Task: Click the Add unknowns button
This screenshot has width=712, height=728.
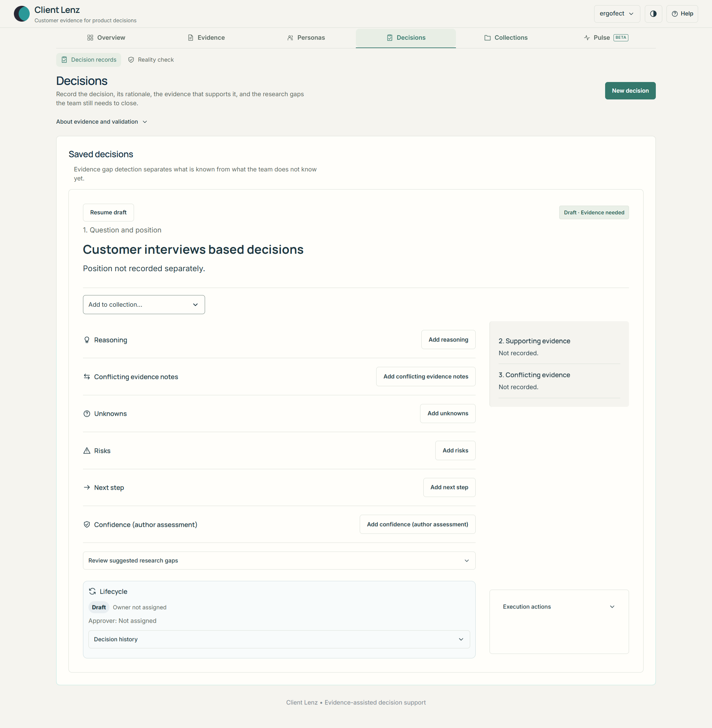Action: point(448,414)
